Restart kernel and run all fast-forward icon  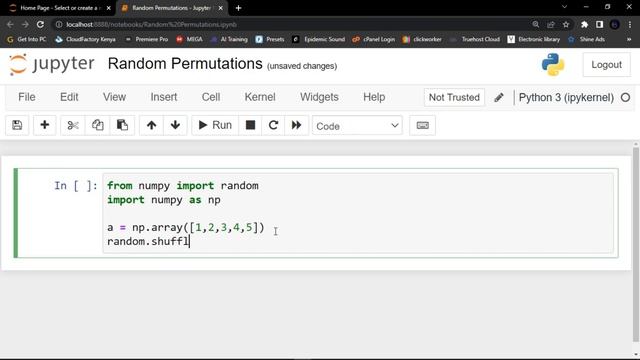[296, 125]
